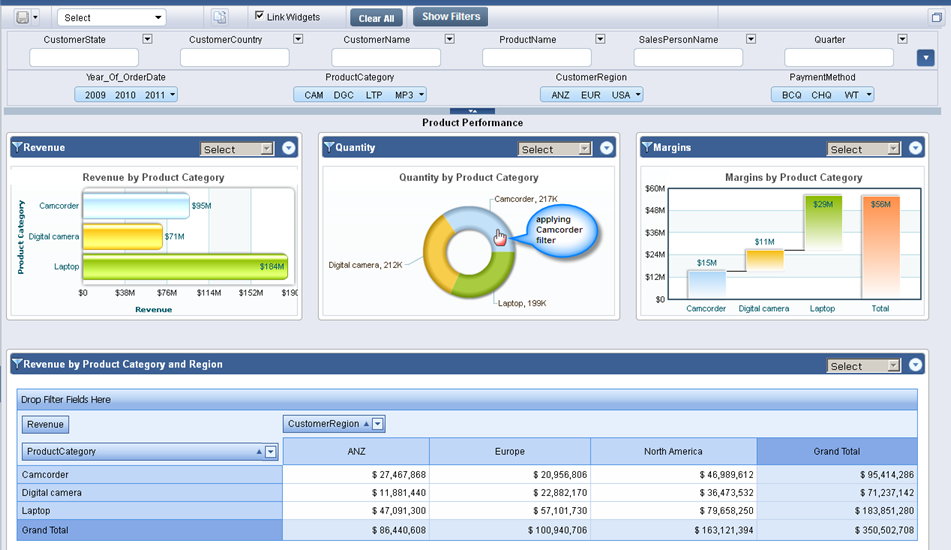Screen dimensions: 951x550
Task: Toggle the 2010 year filter option
Action: 125,95
